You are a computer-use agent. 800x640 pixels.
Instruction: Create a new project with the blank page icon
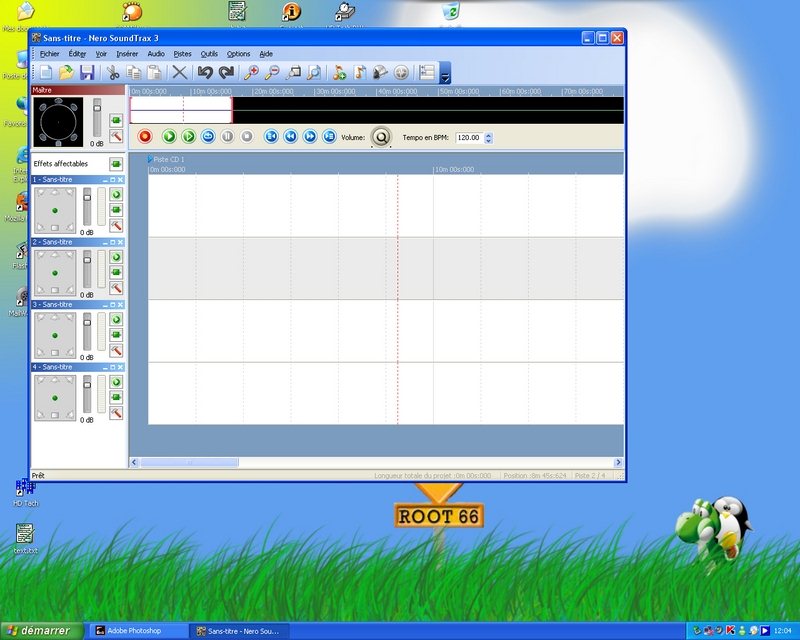pyautogui.click(x=46, y=72)
